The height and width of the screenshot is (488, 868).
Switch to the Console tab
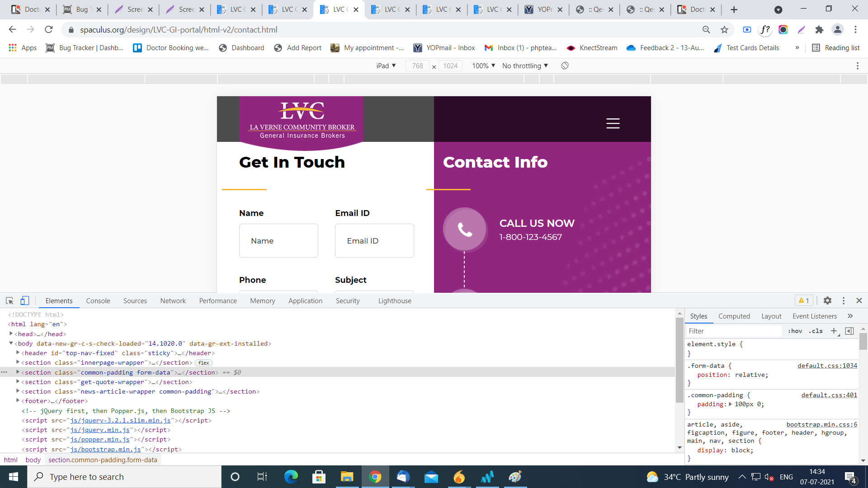(x=98, y=300)
